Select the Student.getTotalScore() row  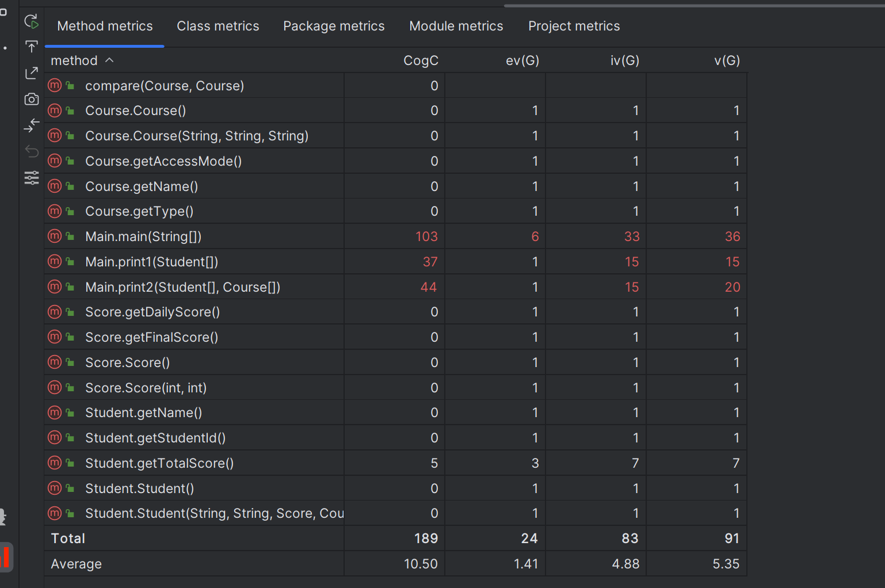[x=159, y=463]
